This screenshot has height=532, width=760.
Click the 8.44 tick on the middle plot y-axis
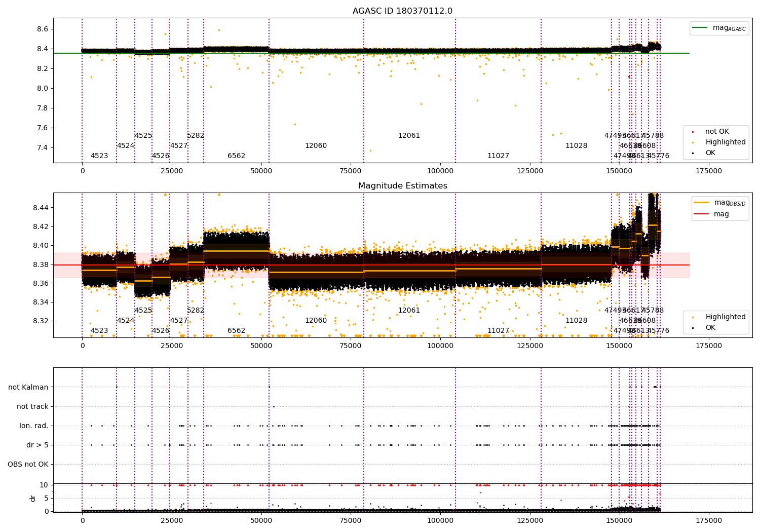click(x=41, y=208)
